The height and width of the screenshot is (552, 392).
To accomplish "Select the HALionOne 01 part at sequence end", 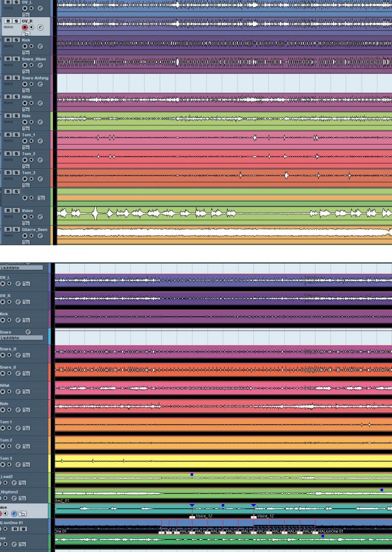I will [x=354, y=527].
